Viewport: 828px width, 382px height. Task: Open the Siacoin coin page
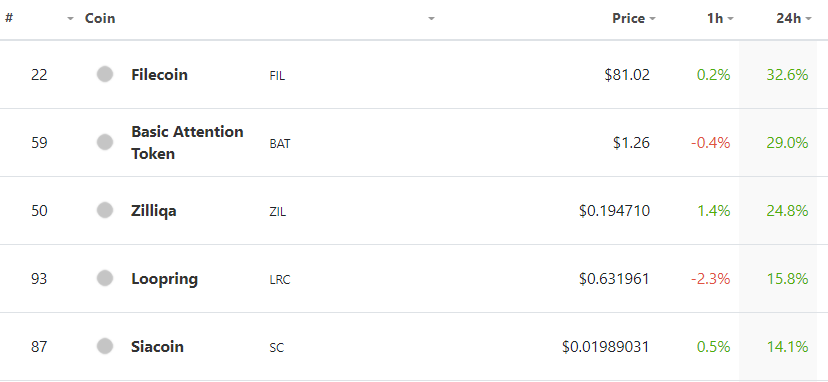(157, 347)
